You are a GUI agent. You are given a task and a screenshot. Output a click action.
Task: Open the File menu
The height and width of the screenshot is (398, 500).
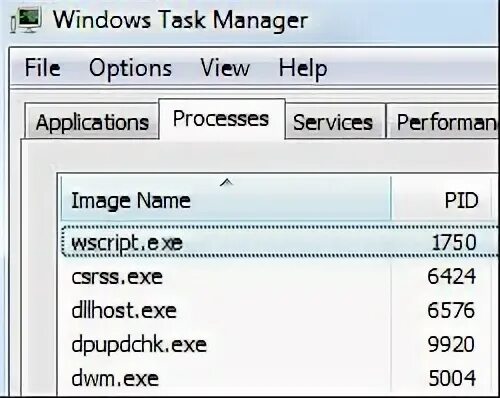click(43, 68)
